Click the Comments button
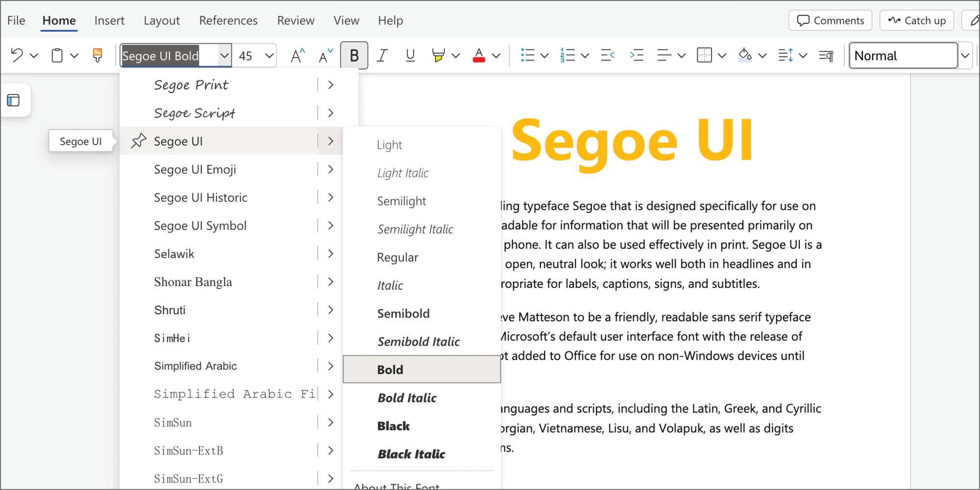Viewport: 980px width, 490px height. 830,20
